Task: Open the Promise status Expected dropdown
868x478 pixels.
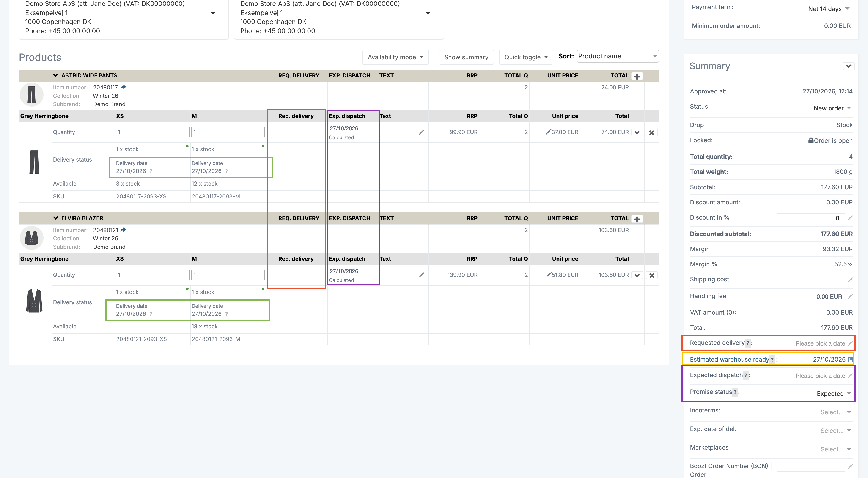Action: (834, 394)
